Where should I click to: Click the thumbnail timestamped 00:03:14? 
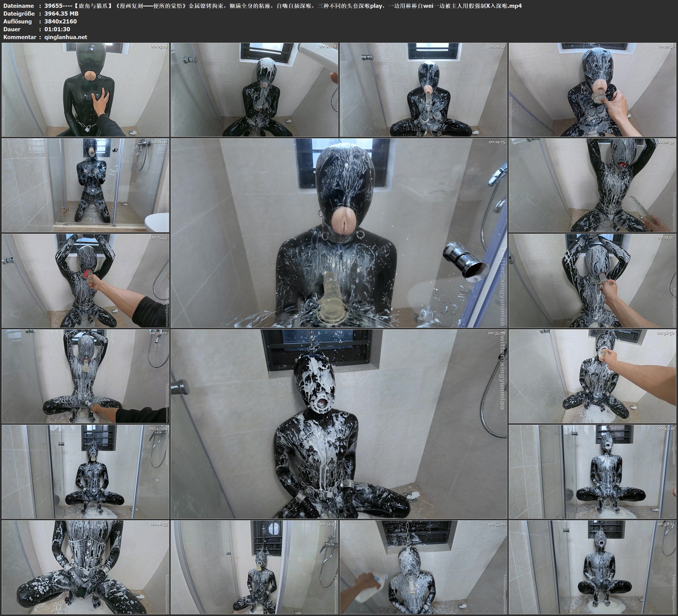(85, 89)
